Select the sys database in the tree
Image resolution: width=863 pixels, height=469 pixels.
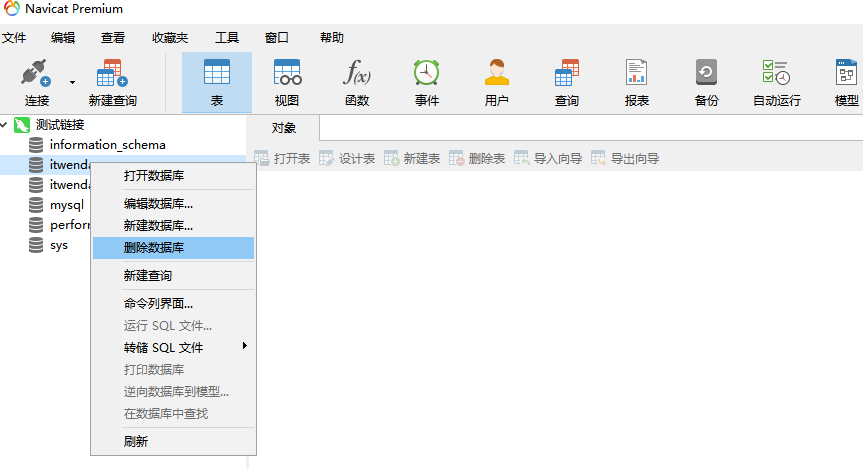(59, 245)
